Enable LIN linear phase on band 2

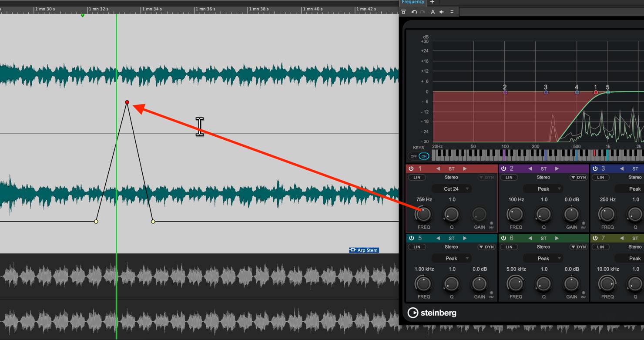click(509, 177)
